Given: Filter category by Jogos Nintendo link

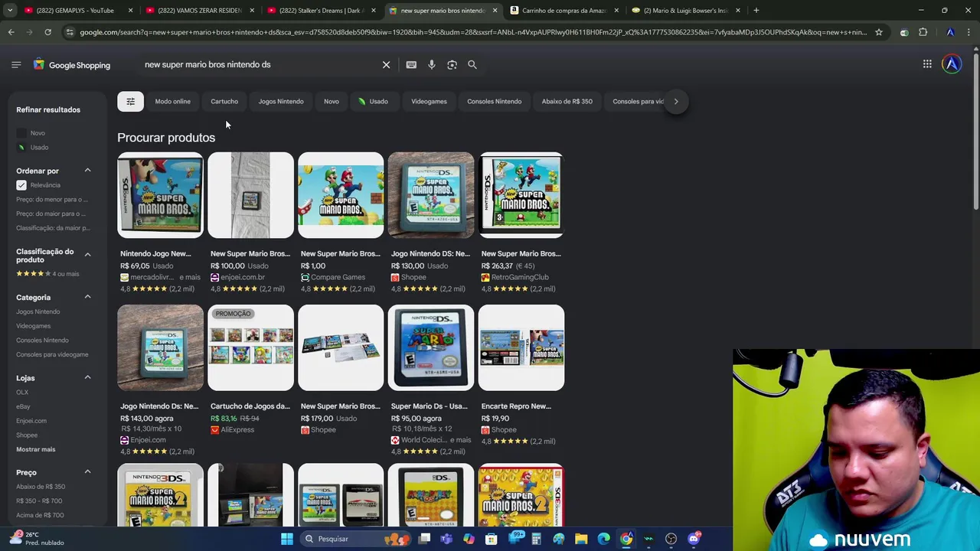Looking at the screenshot, I should pyautogui.click(x=38, y=311).
